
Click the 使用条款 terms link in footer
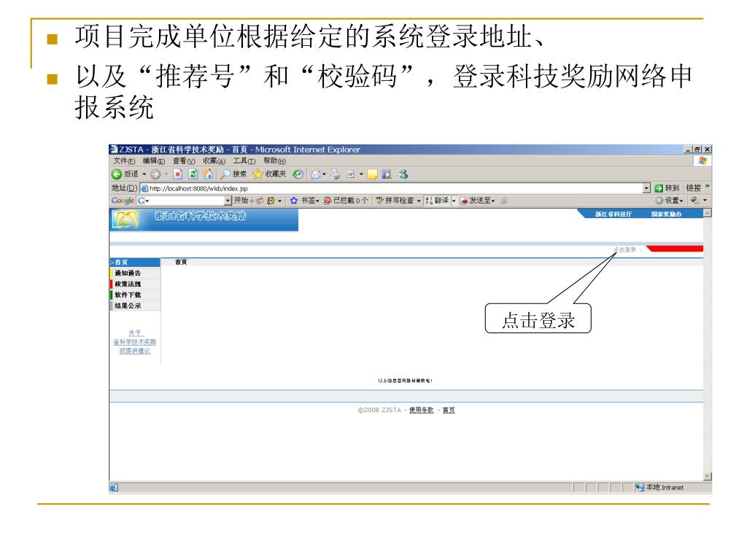(421, 410)
